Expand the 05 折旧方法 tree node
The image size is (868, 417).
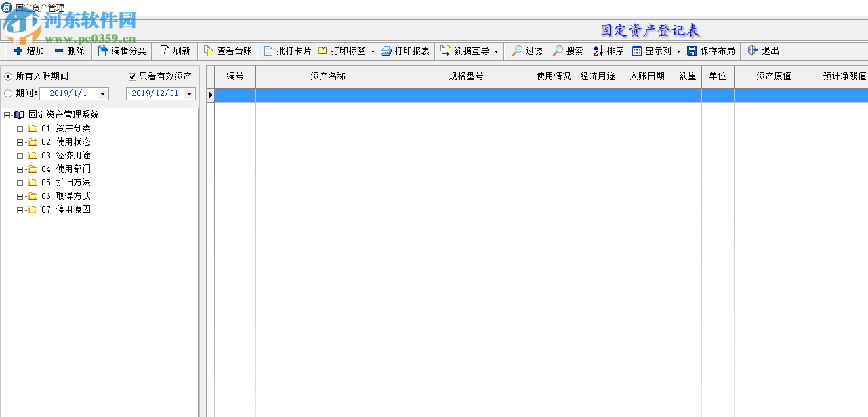[x=20, y=183]
